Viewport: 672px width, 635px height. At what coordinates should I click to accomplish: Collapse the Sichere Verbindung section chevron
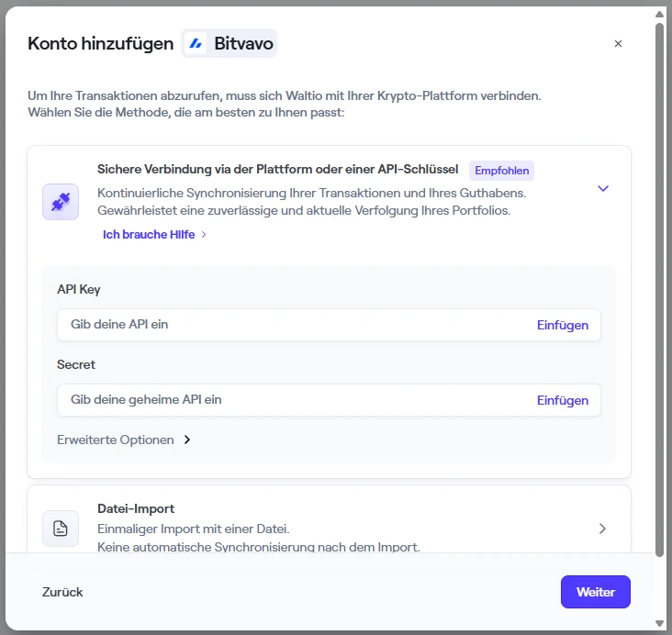pos(603,188)
